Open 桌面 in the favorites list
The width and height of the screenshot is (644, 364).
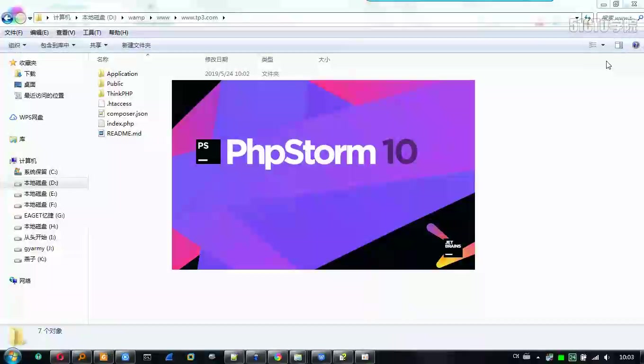coord(30,85)
